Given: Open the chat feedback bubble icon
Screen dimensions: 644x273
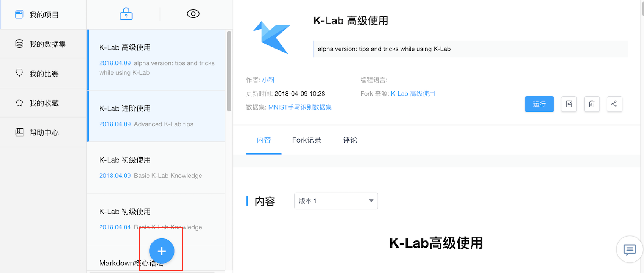Looking at the screenshot, I should pyautogui.click(x=630, y=249).
